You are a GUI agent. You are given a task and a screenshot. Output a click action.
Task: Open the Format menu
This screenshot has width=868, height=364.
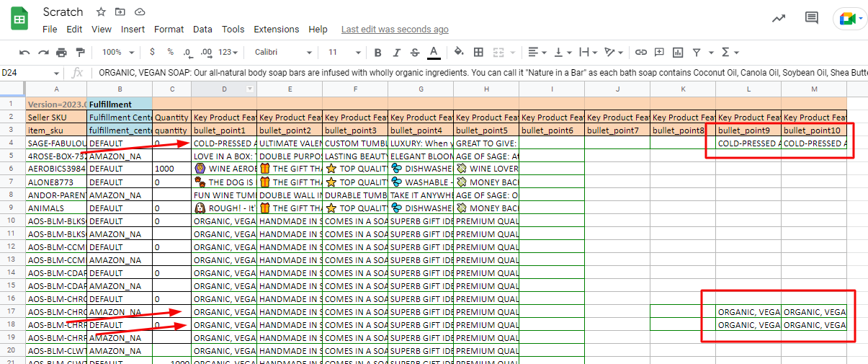[169, 30]
